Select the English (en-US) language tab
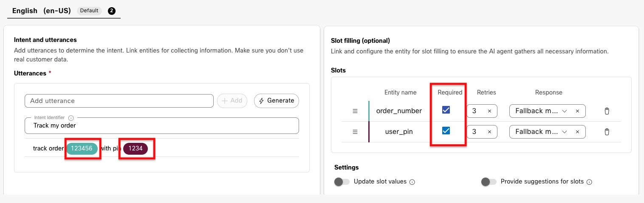 click(42, 11)
